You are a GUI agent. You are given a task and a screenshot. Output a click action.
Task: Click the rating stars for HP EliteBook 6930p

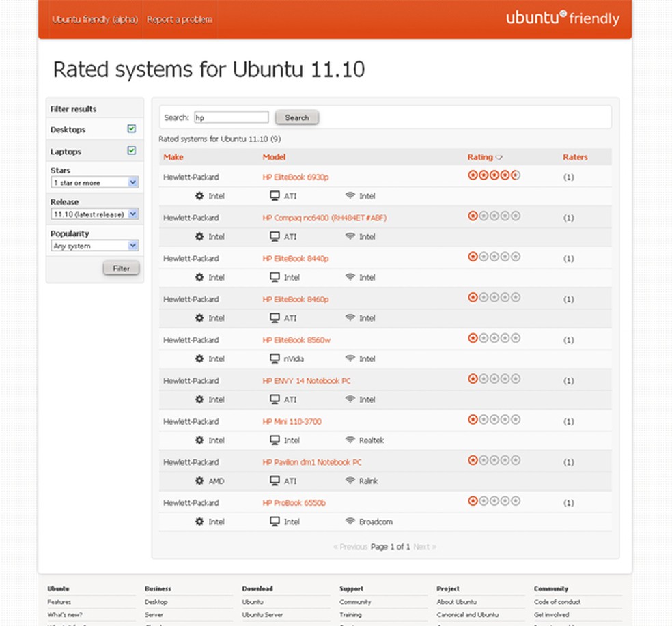[494, 175]
